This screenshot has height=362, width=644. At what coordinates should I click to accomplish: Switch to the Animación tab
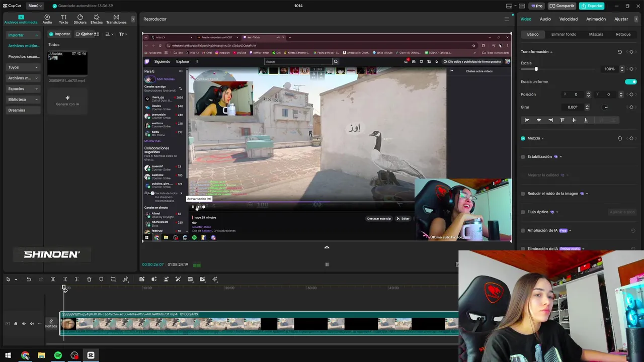[596, 19]
